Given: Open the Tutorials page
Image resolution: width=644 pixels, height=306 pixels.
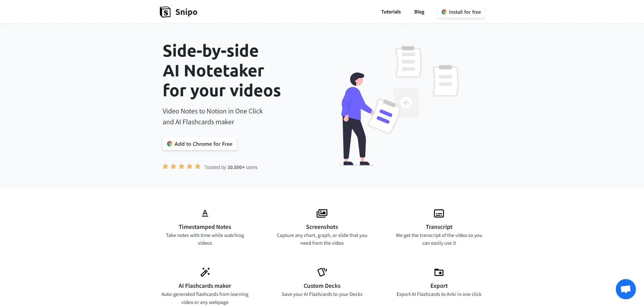Looking at the screenshot, I should click(391, 12).
